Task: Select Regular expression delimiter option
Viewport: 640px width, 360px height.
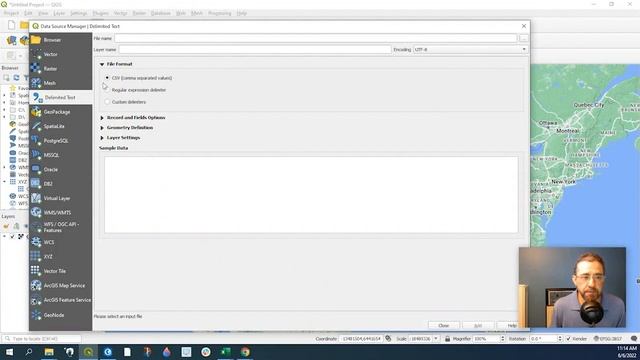Action: pyautogui.click(x=136, y=90)
